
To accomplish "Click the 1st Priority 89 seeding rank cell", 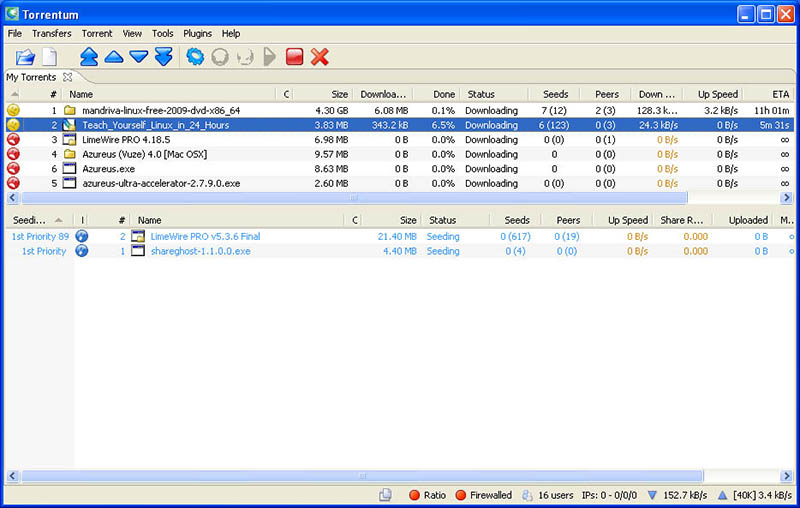I will (x=40, y=236).
